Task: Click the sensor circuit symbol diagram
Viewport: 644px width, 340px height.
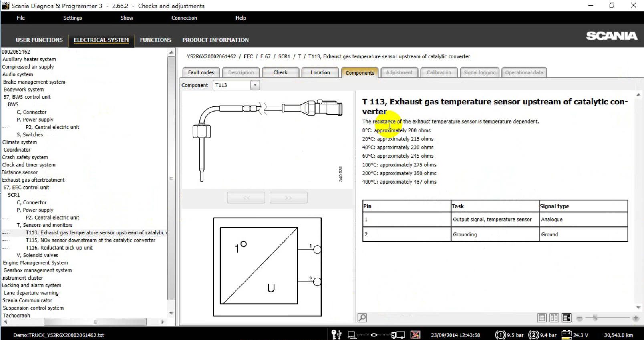Action: tap(267, 267)
